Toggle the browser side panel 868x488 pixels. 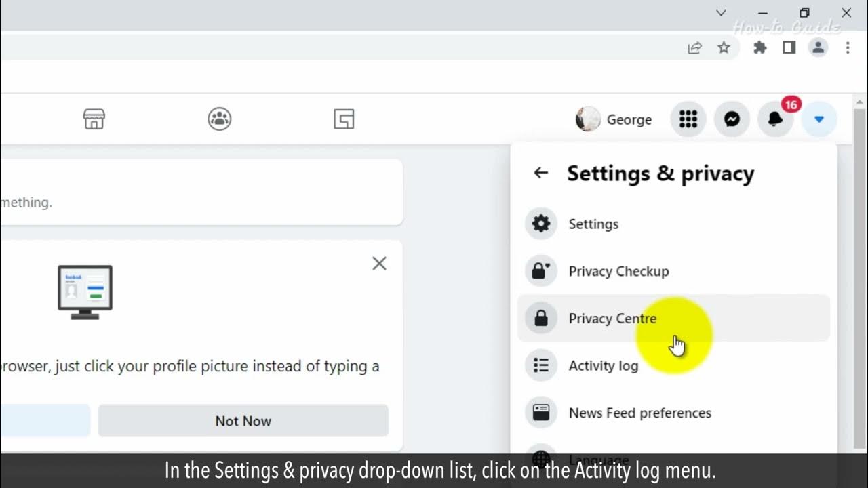(x=789, y=47)
